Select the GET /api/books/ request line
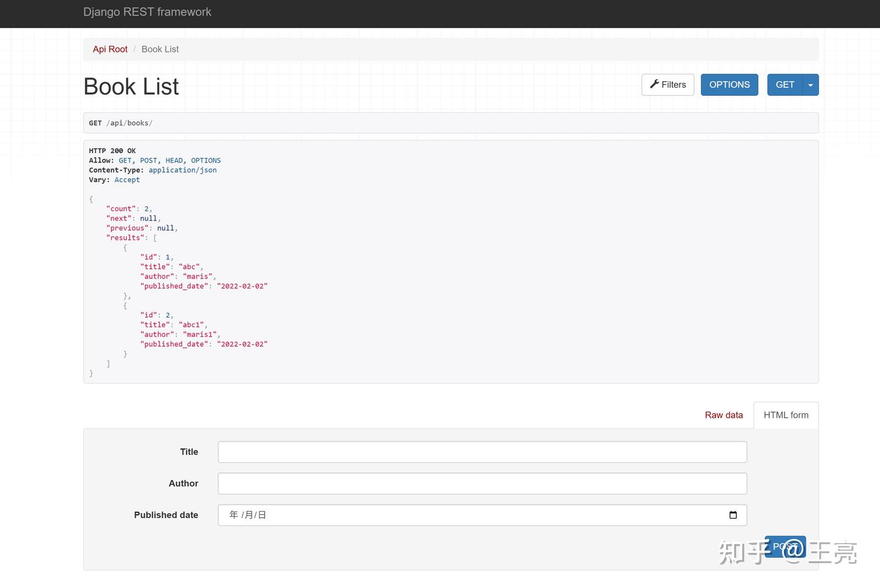Image resolution: width=880 pixels, height=588 pixels. click(x=122, y=123)
